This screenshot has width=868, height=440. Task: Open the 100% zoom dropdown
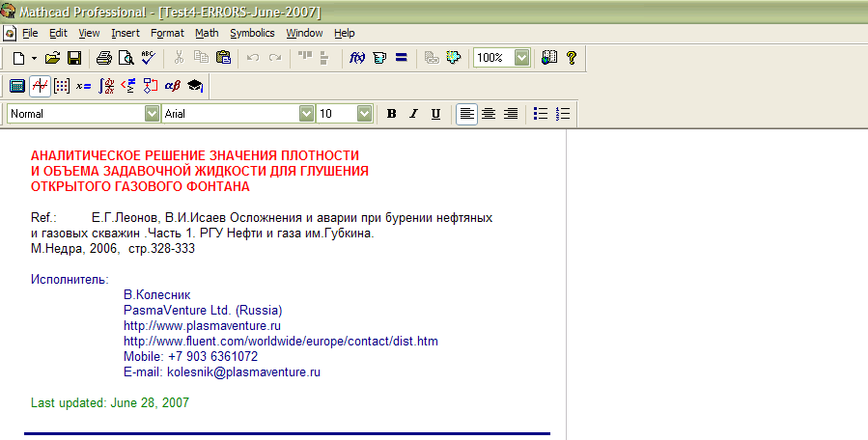522,58
